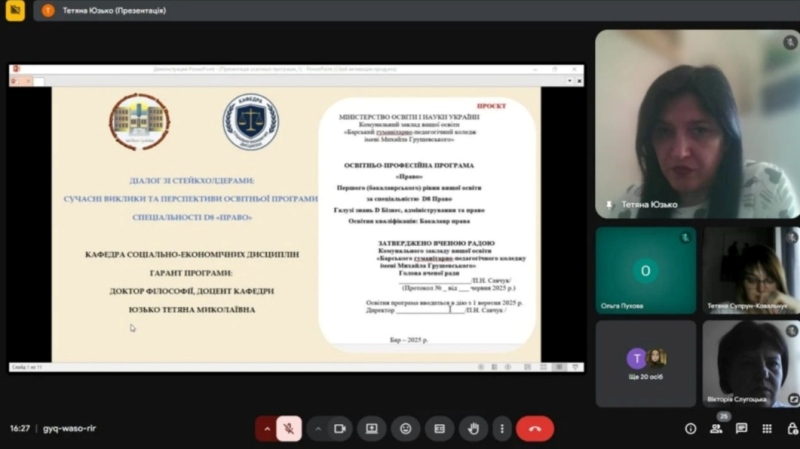Click the mic indicator on Тетяна Юзько tile
The height and width of the screenshot is (449, 800).
(x=790, y=42)
